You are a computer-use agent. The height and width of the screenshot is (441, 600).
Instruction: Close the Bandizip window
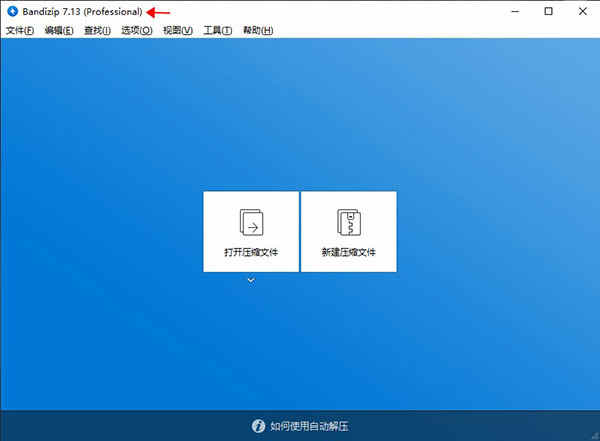pos(582,11)
